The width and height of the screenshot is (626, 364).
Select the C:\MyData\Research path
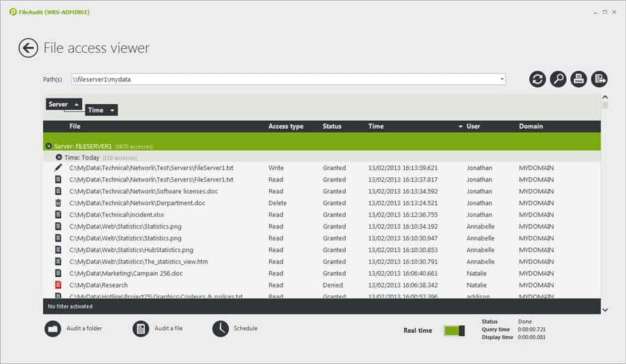[99, 285]
